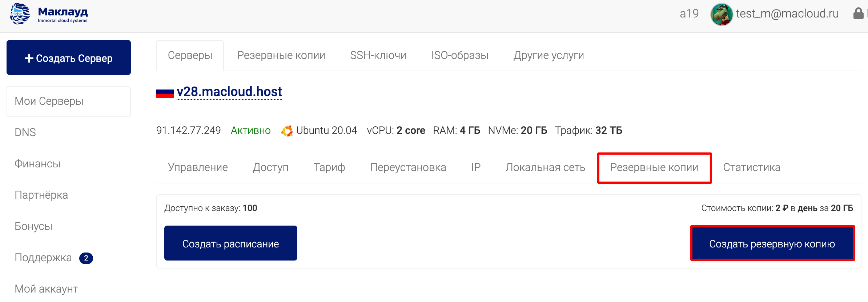
Task: Open the SSH-ключи tab
Action: [x=378, y=55]
